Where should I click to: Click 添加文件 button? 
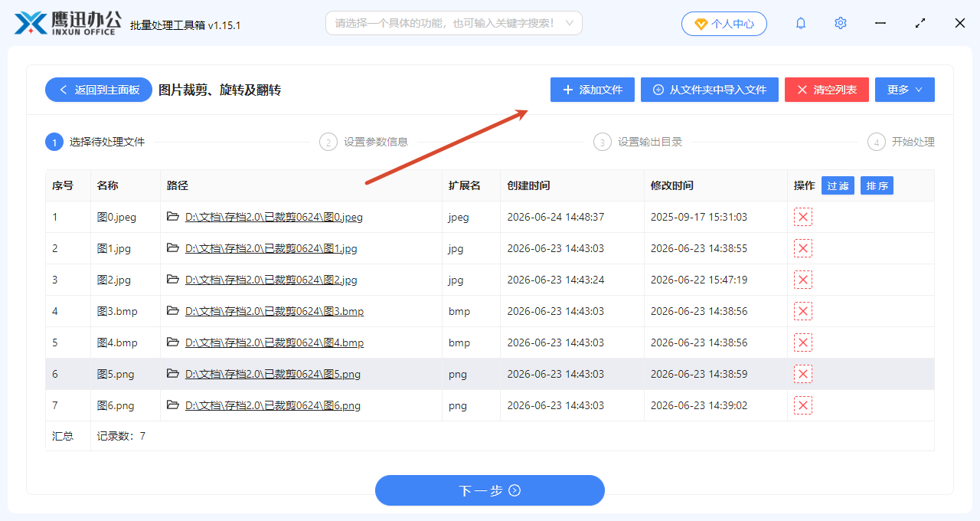coord(593,90)
